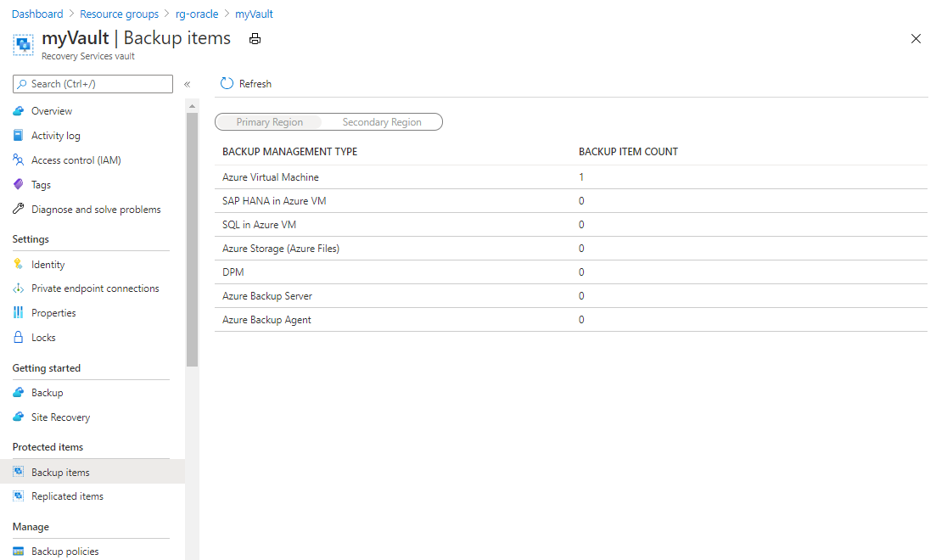Click the Search (Ctrl+/) input field

pyautogui.click(x=93, y=84)
